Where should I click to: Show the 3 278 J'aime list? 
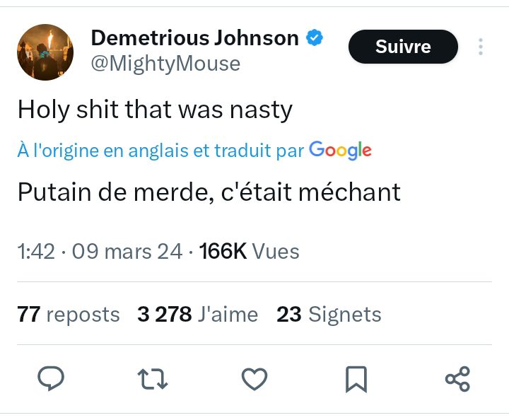(x=197, y=314)
